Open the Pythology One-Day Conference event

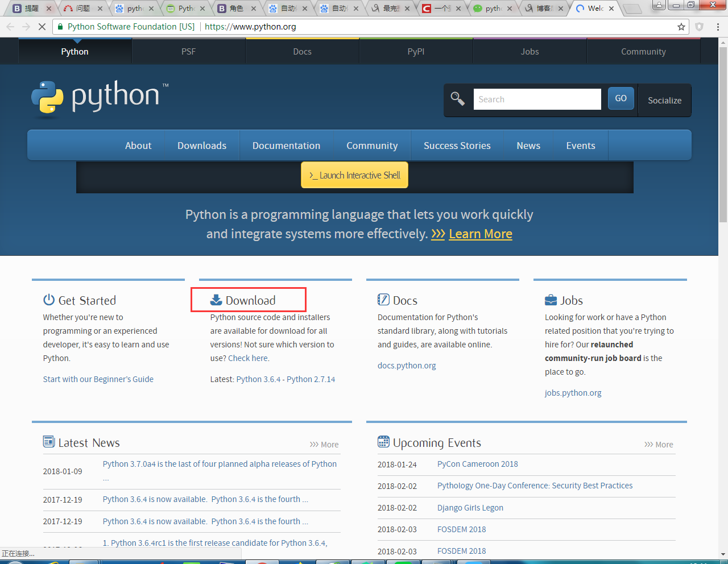tap(535, 486)
